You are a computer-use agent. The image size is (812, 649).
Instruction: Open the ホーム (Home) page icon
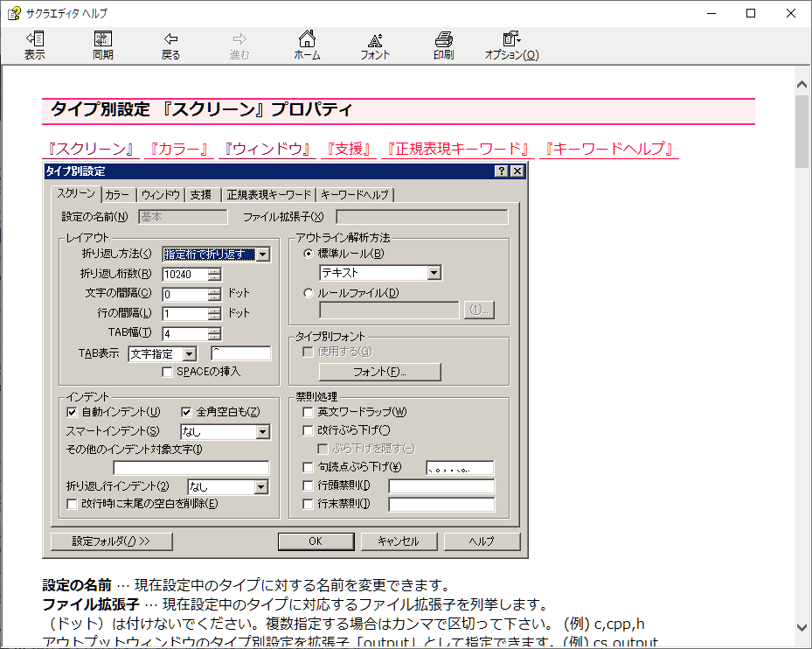click(x=307, y=45)
